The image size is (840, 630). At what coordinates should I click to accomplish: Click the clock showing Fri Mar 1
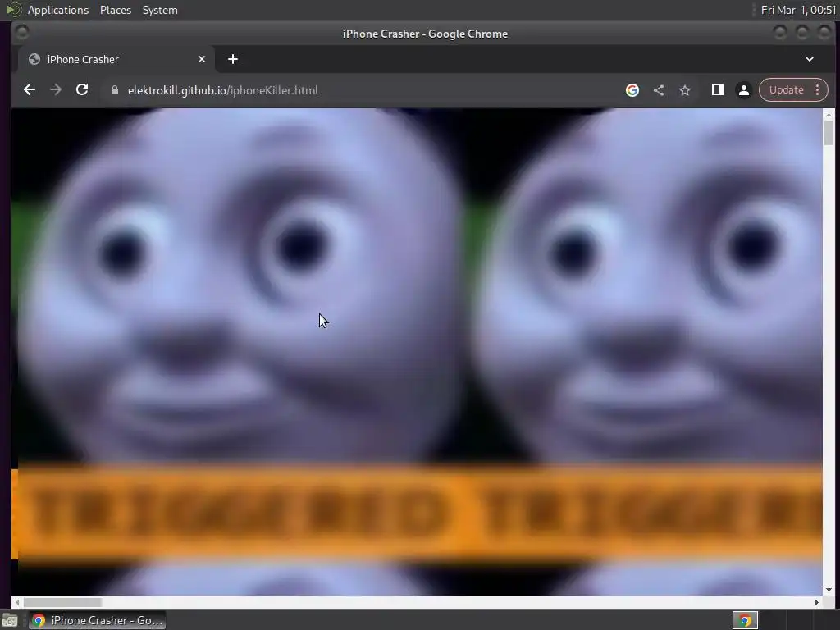coord(798,10)
